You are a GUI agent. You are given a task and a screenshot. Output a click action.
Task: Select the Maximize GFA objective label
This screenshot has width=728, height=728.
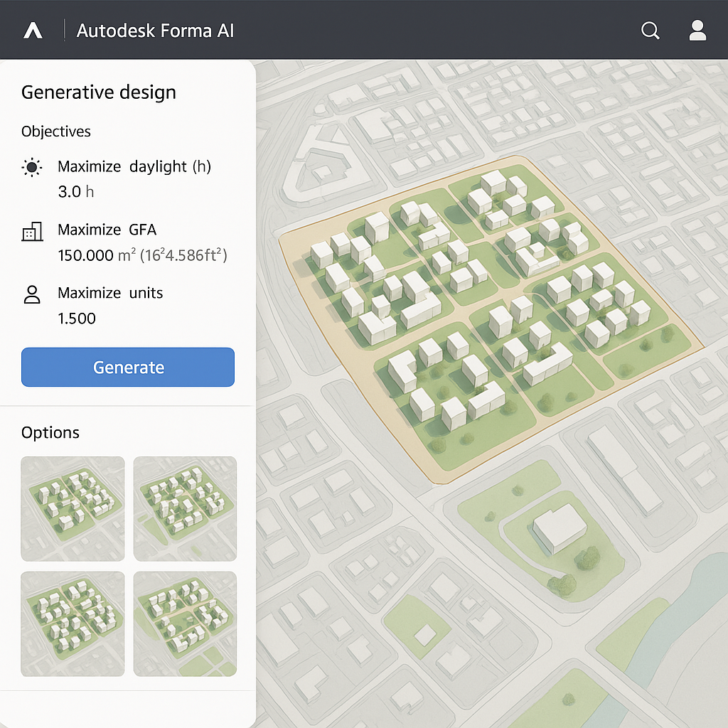(x=107, y=230)
